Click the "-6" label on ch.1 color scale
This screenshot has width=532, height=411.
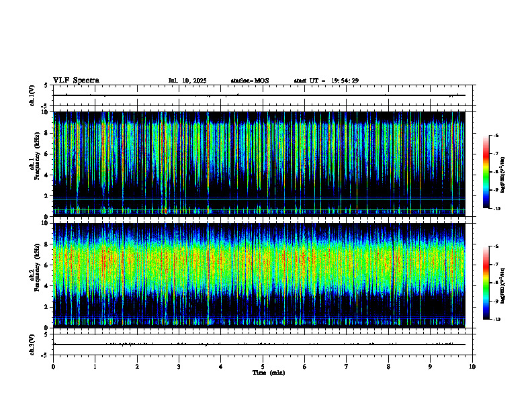pyautogui.click(x=495, y=135)
